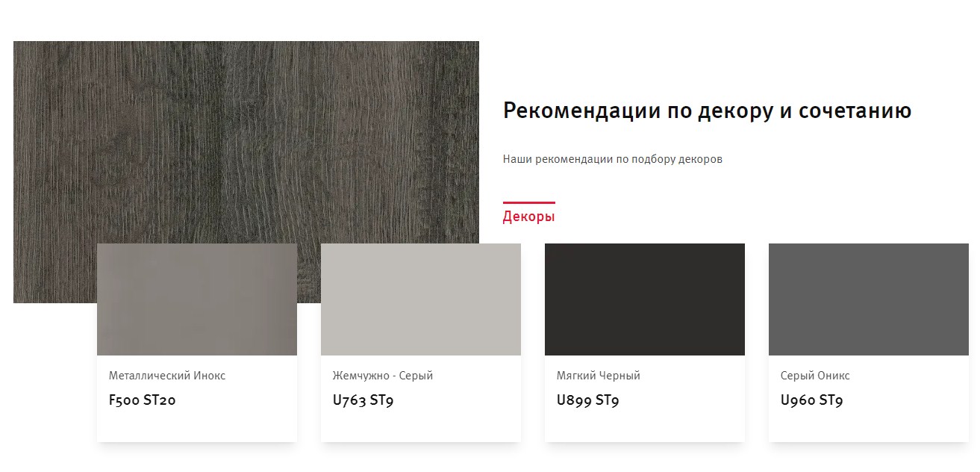The image size is (980, 472).
Task: Open the U763 ST9 decor code
Action: [x=363, y=400]
